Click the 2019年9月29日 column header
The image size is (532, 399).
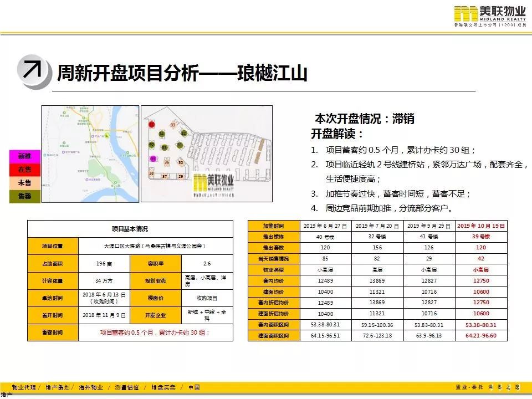[429, 226]
